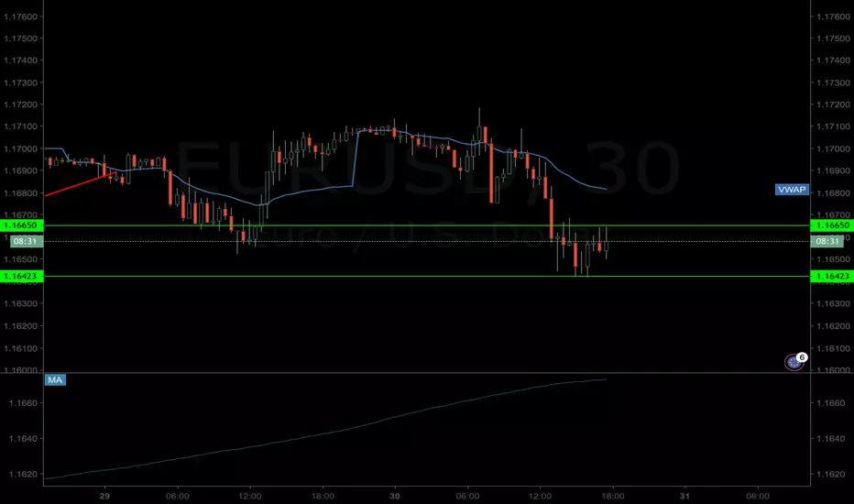The image size is (854, 504).
Task: Select the right 1.16650 price line label
Action: point(832,225)
